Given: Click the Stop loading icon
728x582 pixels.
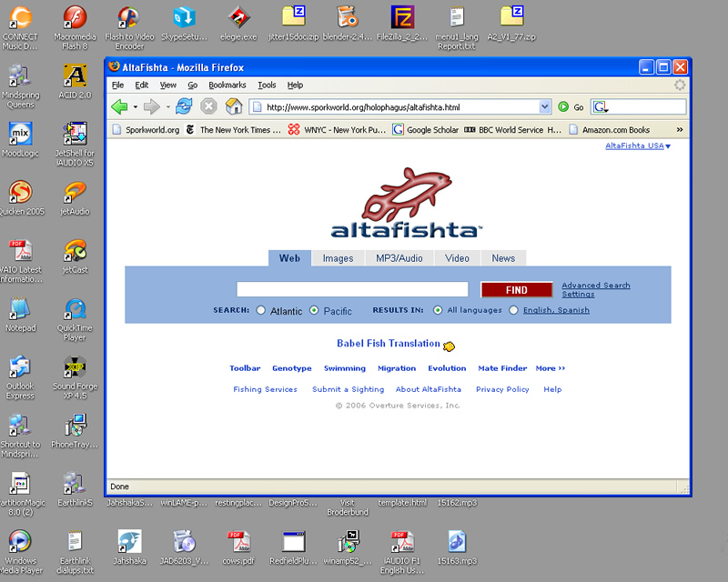Looking at the screenshot, I should coord(209,106).
